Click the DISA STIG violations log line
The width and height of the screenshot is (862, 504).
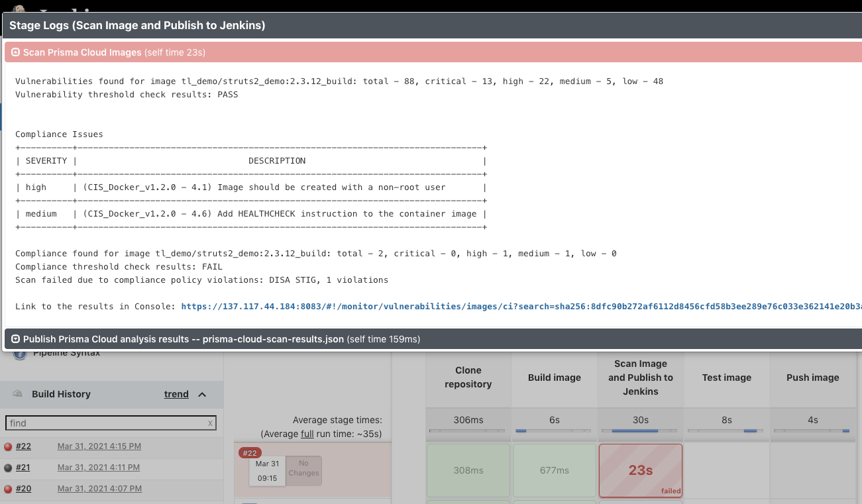pyautogui.click(x=201, y=280)
